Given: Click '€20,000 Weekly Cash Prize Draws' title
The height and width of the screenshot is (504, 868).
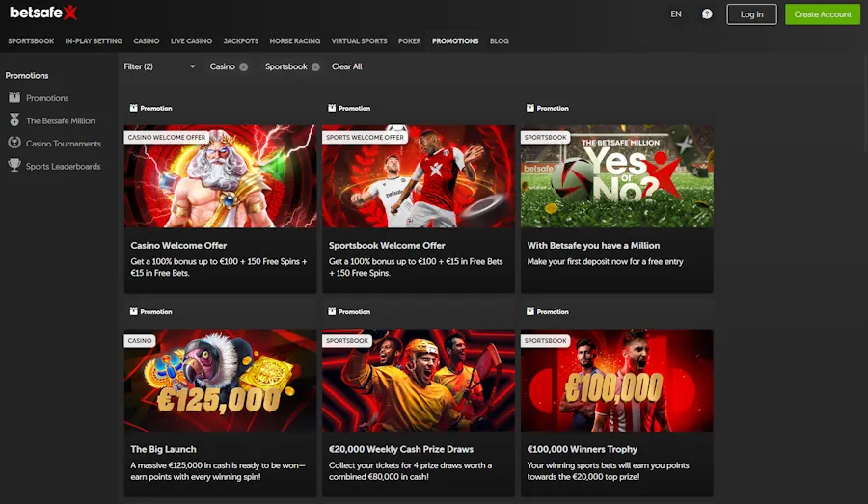Looking at the screenshot, I should pyautogui.click(x=401, y=449).
